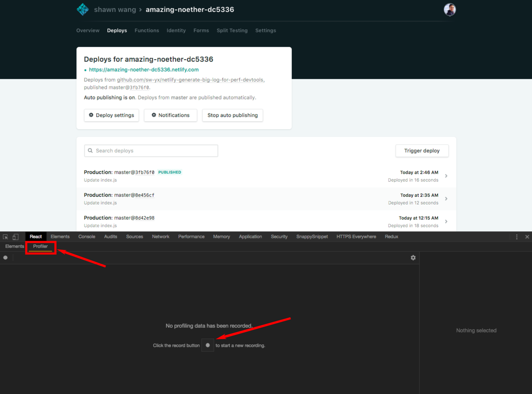Toggle the device toolbar in DevTools
532x394 pixels.
tap(15, 236)
